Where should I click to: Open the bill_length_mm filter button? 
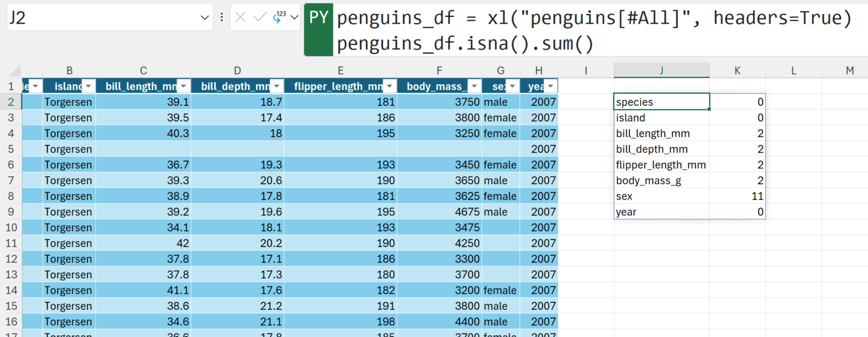pyautogui.click(x=184, y=86)
